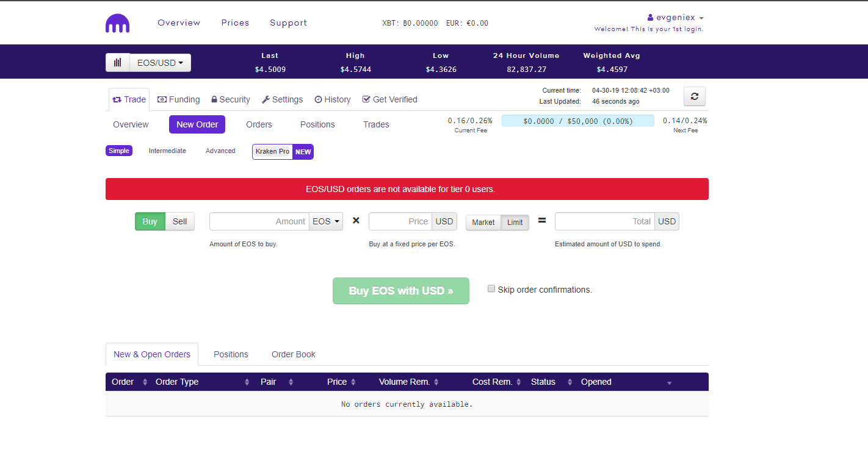
Task: Sort table by Order column arrows
Action: point(145,382)
